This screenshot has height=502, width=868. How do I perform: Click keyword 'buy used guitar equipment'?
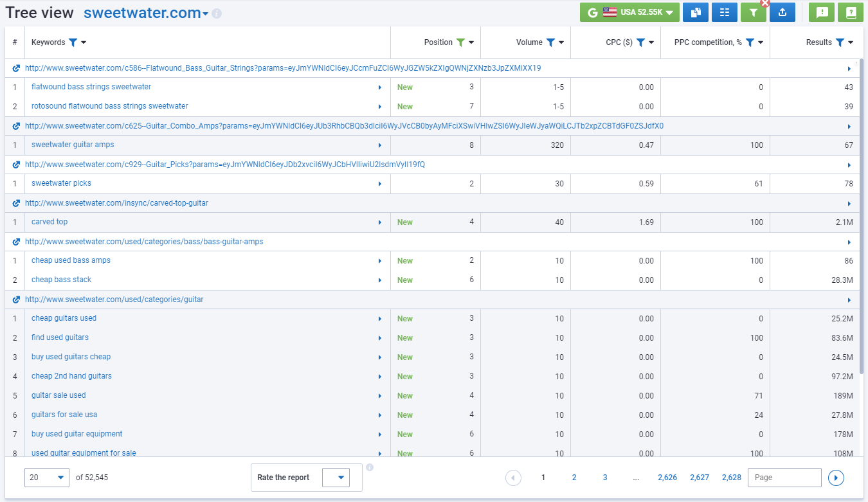77,434
